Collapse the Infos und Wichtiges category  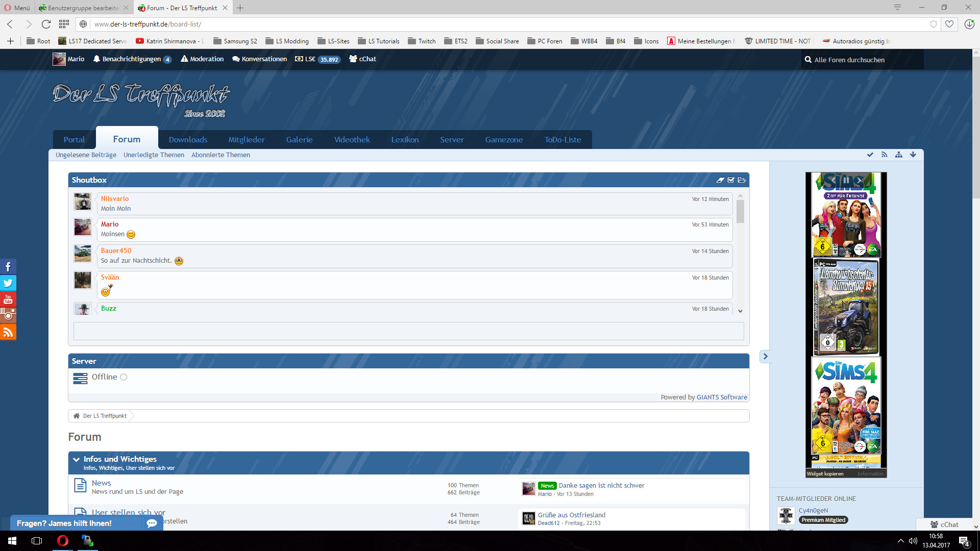76,460
